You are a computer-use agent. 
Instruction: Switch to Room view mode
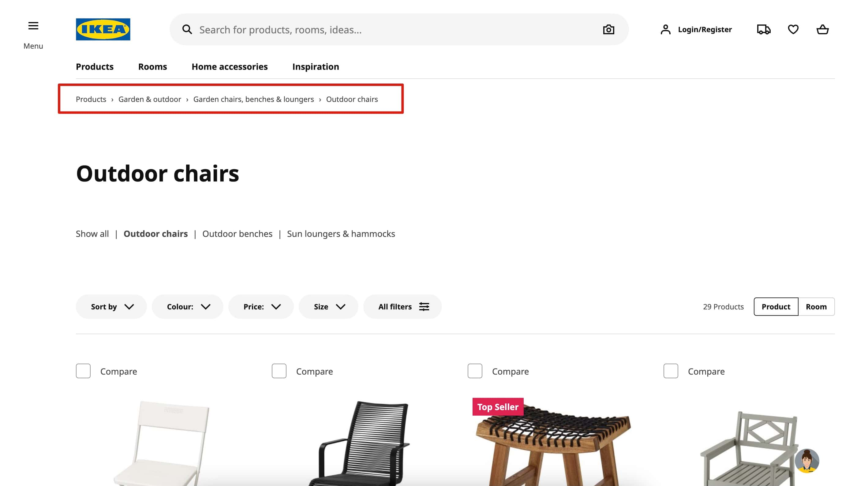pyautogui.click(x=816, y=307)
